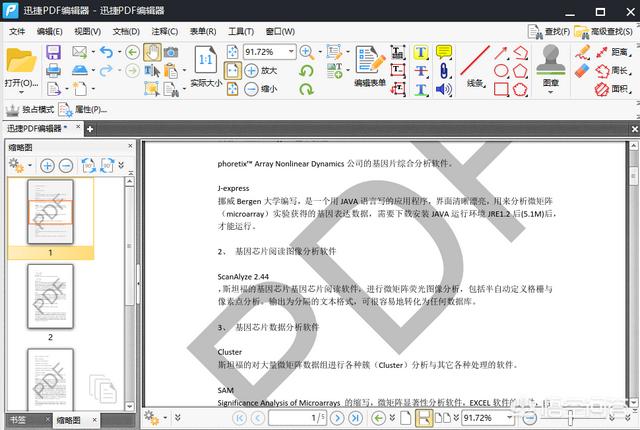Select the arrow drawing tool
The image size is (640, 430).
501,53
